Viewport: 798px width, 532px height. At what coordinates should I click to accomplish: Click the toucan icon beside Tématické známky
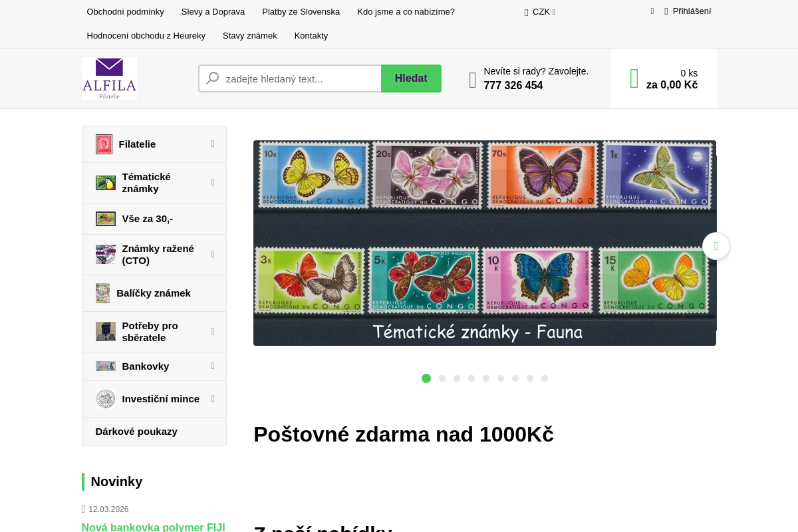click(106, 183)
